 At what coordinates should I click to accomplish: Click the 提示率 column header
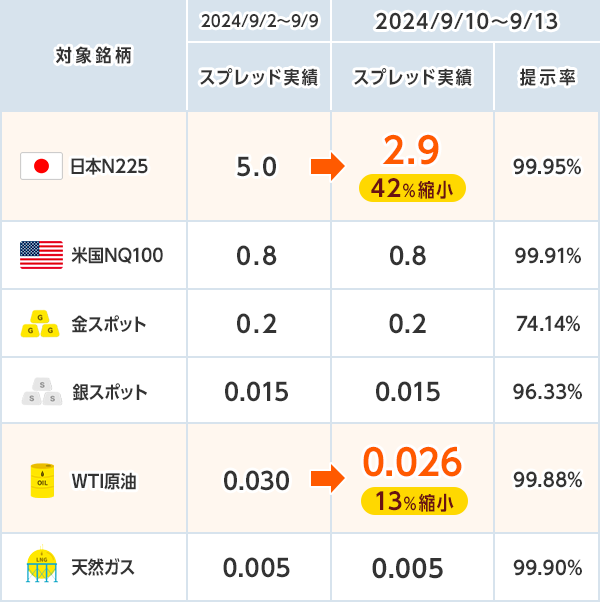(547, 77)
